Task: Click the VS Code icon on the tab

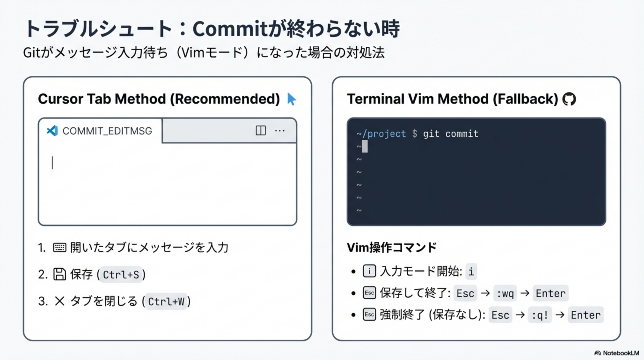Action: tap(52, 131)
